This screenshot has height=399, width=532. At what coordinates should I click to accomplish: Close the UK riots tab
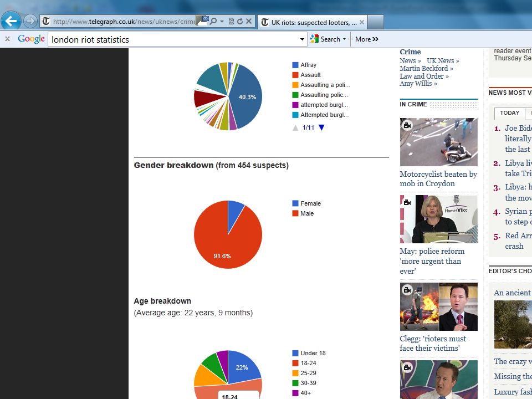(362, 22)
